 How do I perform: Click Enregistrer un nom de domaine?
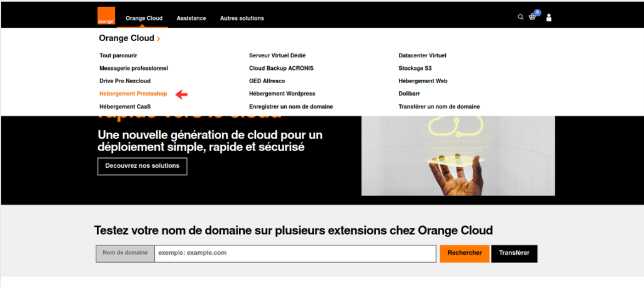291,106
